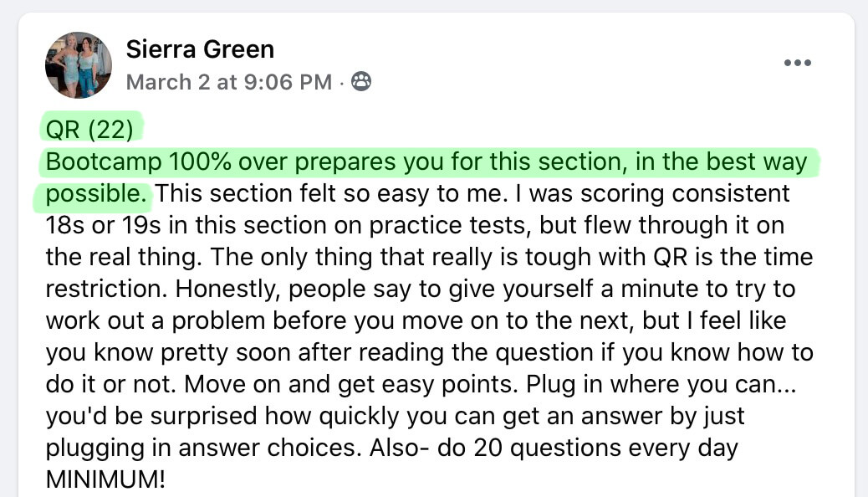Click the highlighted word possible
868x497 pixels.
96,194
